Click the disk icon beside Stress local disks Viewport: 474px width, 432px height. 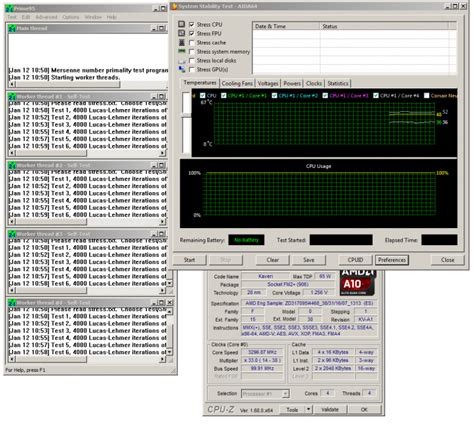pyautogui.click(x=181, y=61)
